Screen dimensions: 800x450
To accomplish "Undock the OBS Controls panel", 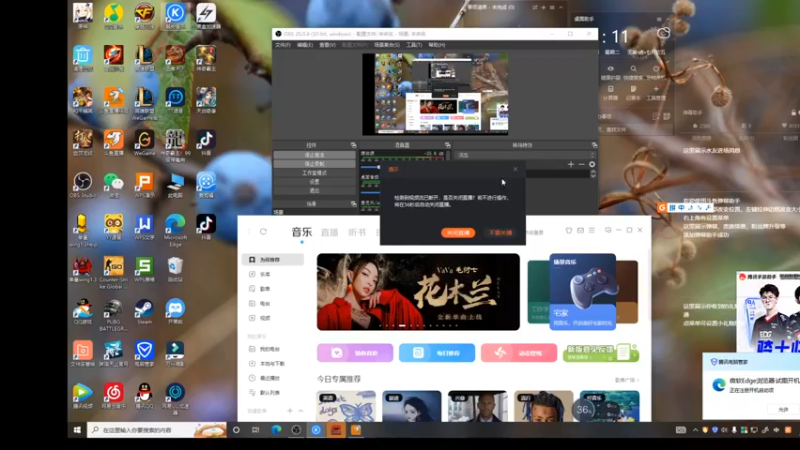I will 353,145.
